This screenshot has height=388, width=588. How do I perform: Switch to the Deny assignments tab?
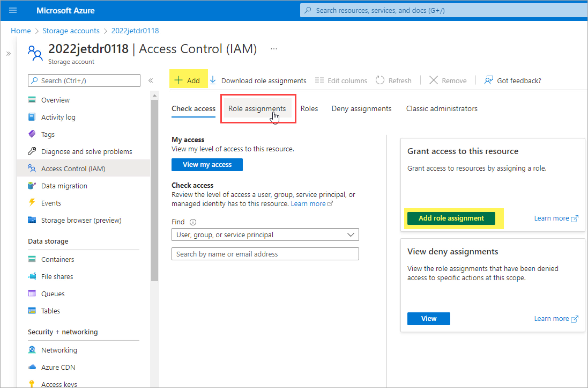tap(361, 108)
